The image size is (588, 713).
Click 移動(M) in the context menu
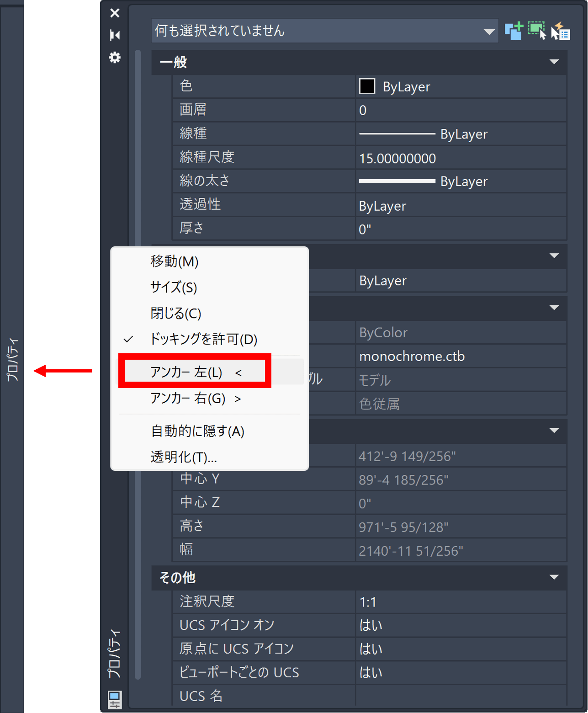(x=175, y=261)
